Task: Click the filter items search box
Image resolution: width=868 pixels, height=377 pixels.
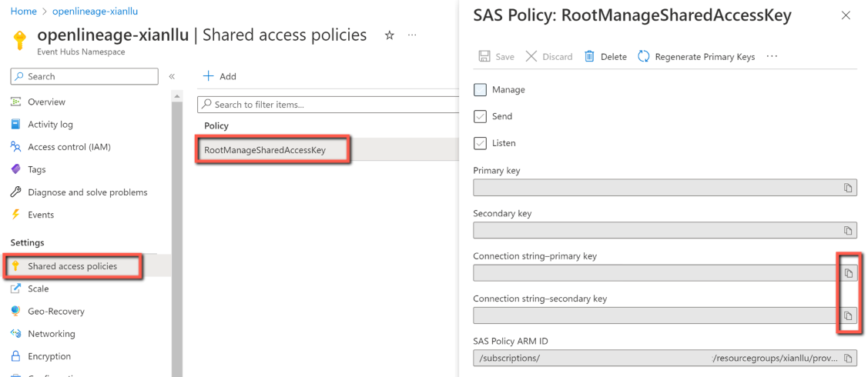Action: (331, 105)
